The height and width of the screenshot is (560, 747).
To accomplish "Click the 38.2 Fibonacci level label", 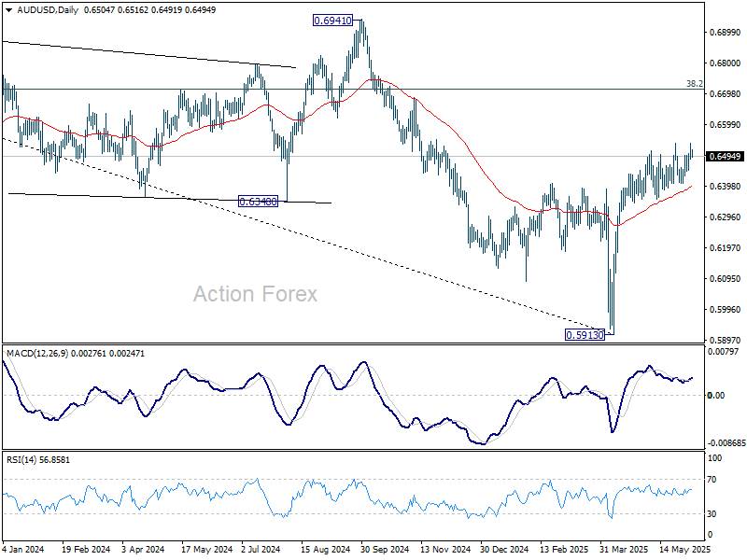I will point(694,84).
